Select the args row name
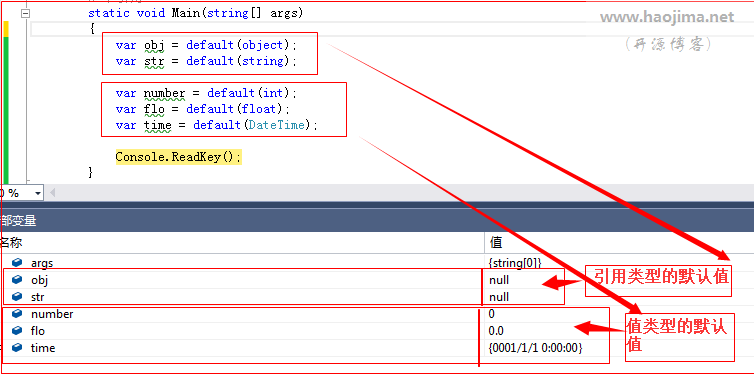This screenshot has width=754, height=374. point(42,263)
